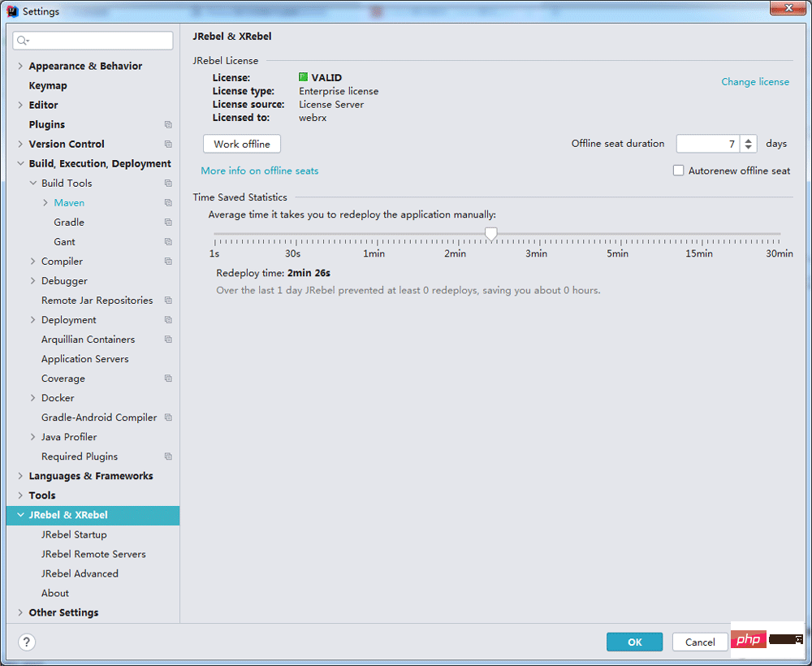Expand the Maven node arrow
This screenshot has height=666, width=812.
click(x=45, y=202)
